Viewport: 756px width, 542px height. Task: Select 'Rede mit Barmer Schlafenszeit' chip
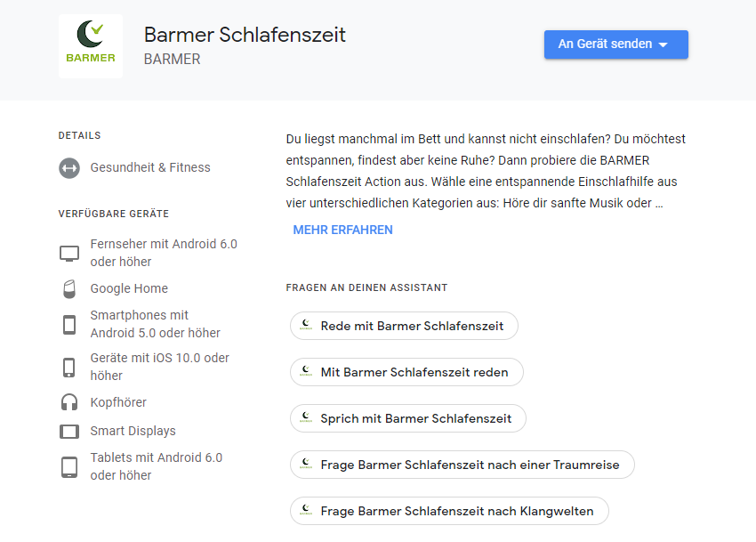pyautogui.click(x=404, y=326)
